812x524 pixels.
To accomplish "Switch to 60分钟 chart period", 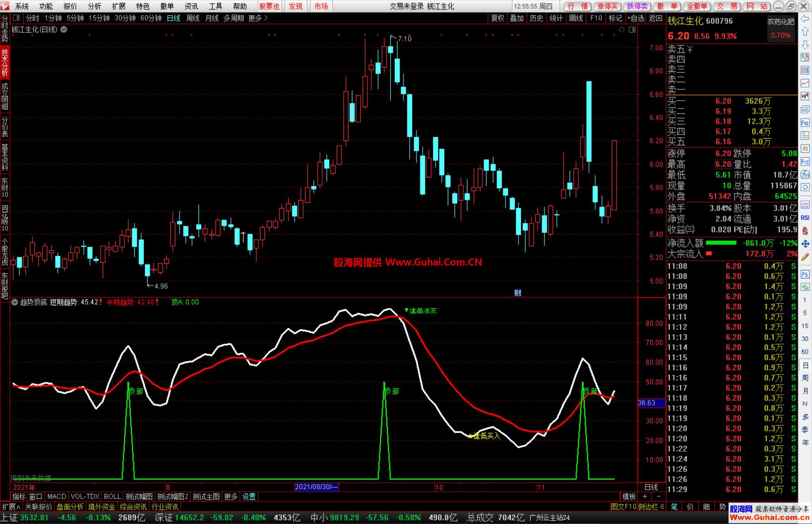I will [x=151, y=18].
